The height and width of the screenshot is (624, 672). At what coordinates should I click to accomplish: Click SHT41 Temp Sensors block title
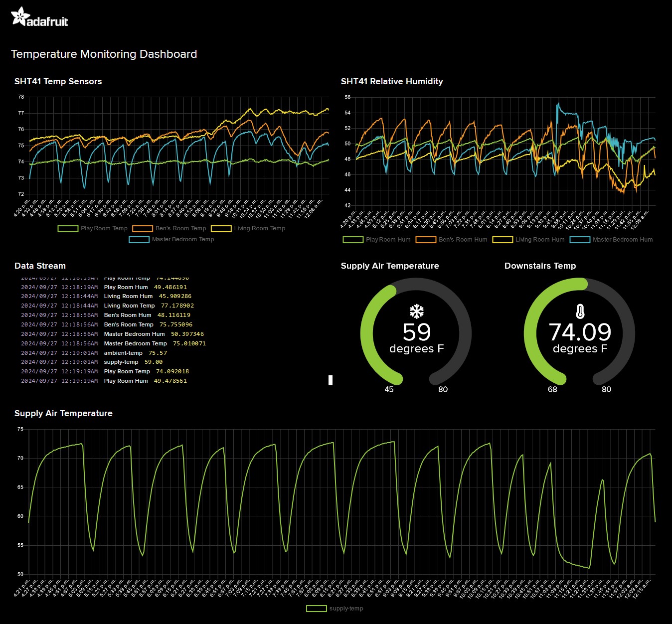click(58, 81)
